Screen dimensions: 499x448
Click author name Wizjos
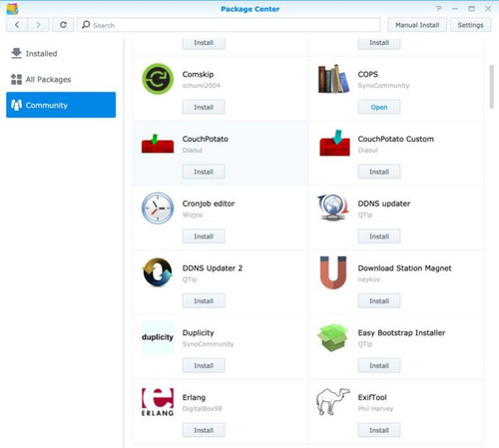pos(193,215)
